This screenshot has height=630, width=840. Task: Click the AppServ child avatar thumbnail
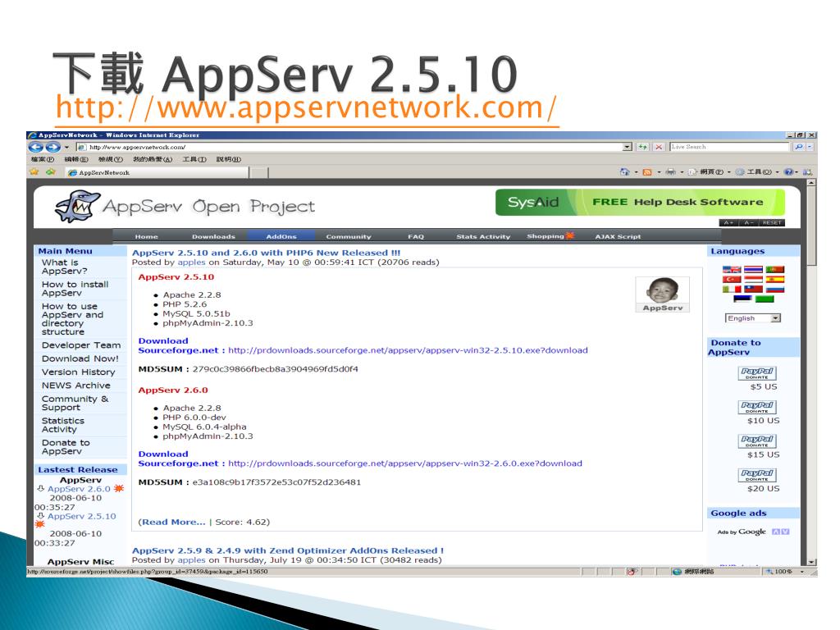pyautogui.click(x=663, y=294)
